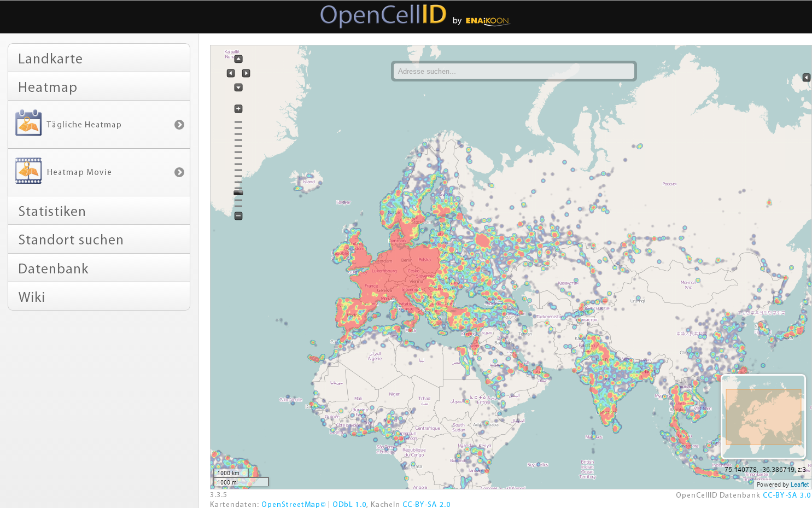Screen dimensions: 812x508
Task: Click the overview minimap thumbnail
Action: pos(763,416)
